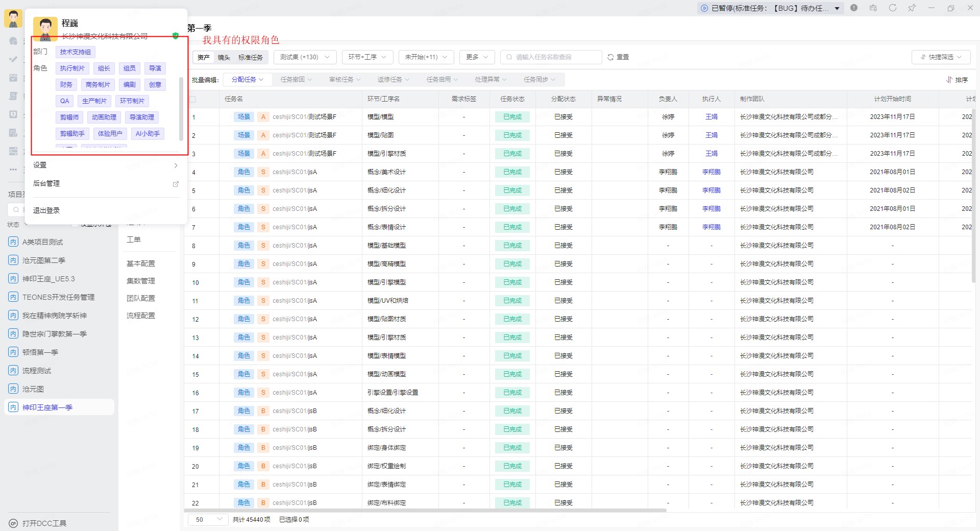
Task: Click the exclamation alert icon in the title bar
Action: (854, 8)
